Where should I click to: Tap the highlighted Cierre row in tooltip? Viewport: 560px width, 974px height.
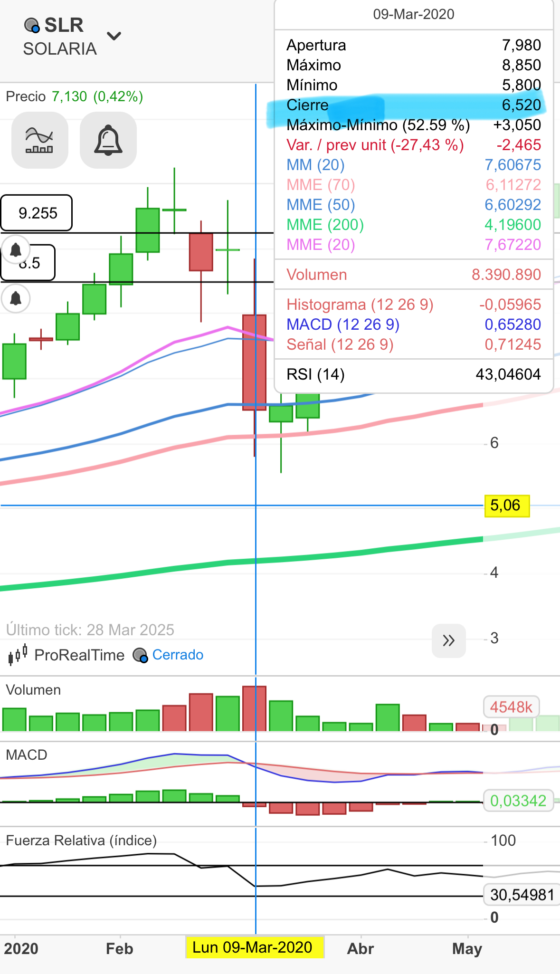[x=414, y=105]
